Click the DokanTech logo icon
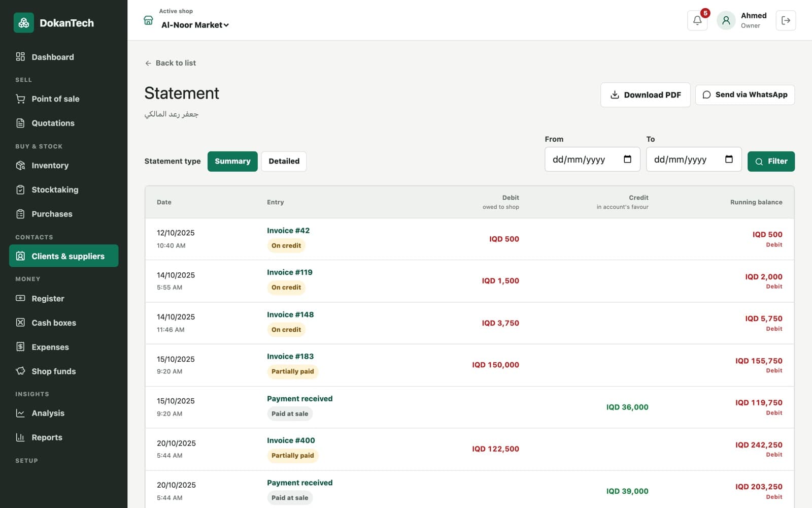Image resolution: width=812 pixels, height=508 pixels. [24, 23]
